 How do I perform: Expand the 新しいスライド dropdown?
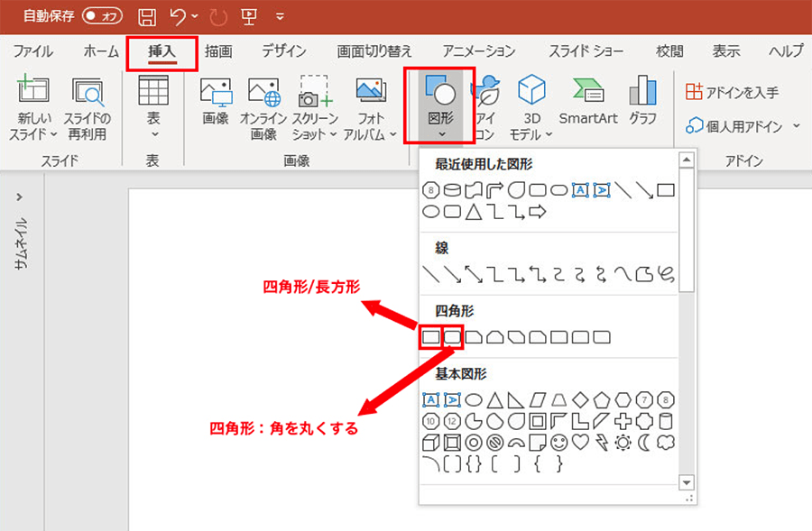(54, 134)
